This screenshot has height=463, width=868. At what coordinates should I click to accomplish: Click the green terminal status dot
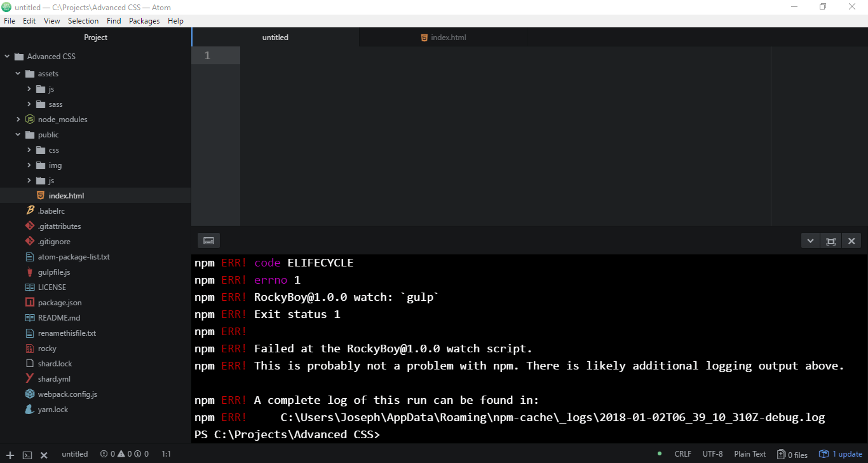(660, 454)
